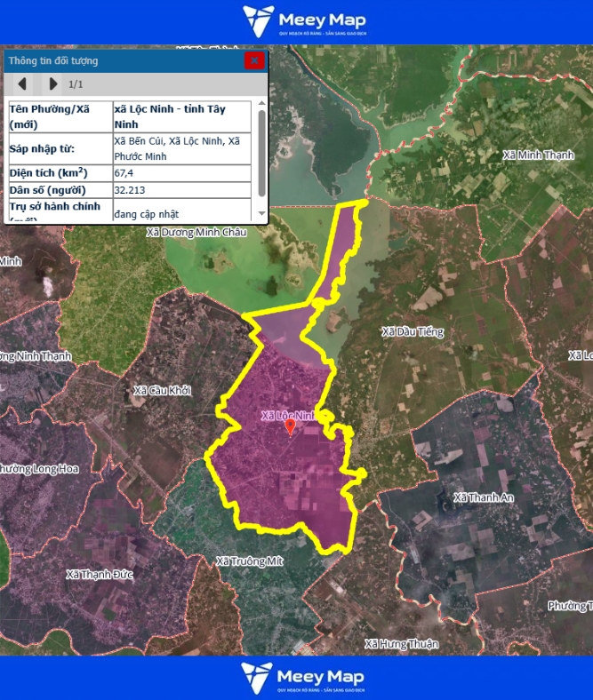593x700 pixels.
Task: Select the Xã Cầu Khởi map label
Action: pyautogui.click(x=162, y=391)
